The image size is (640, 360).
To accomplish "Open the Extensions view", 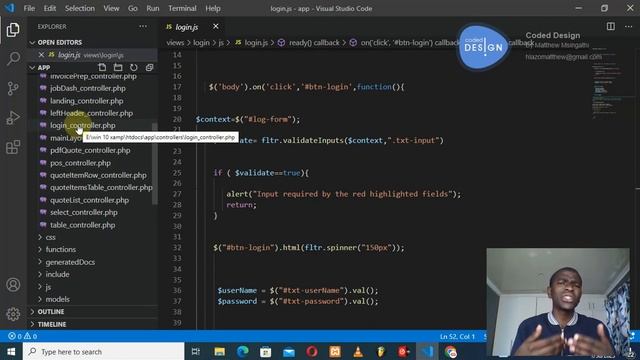I will point(13,147).
